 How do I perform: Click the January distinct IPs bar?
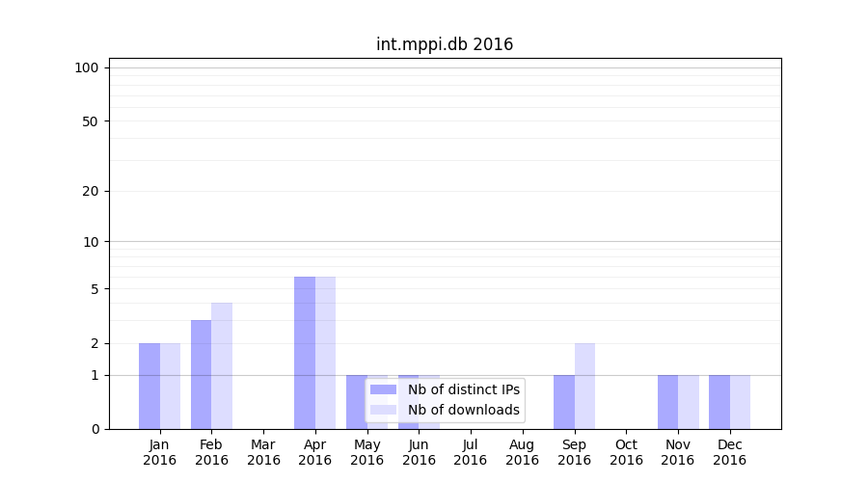tap(149, 386)
